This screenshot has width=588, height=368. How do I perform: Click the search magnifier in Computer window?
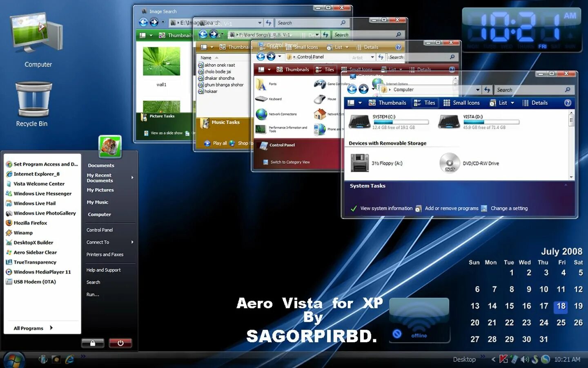tap(568, 90)
